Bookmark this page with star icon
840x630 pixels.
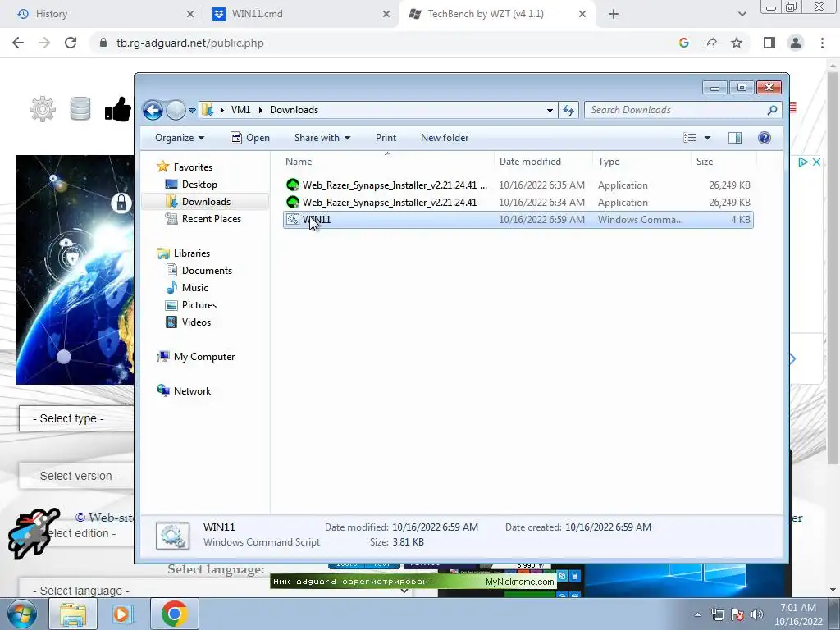tap(737, 43)
